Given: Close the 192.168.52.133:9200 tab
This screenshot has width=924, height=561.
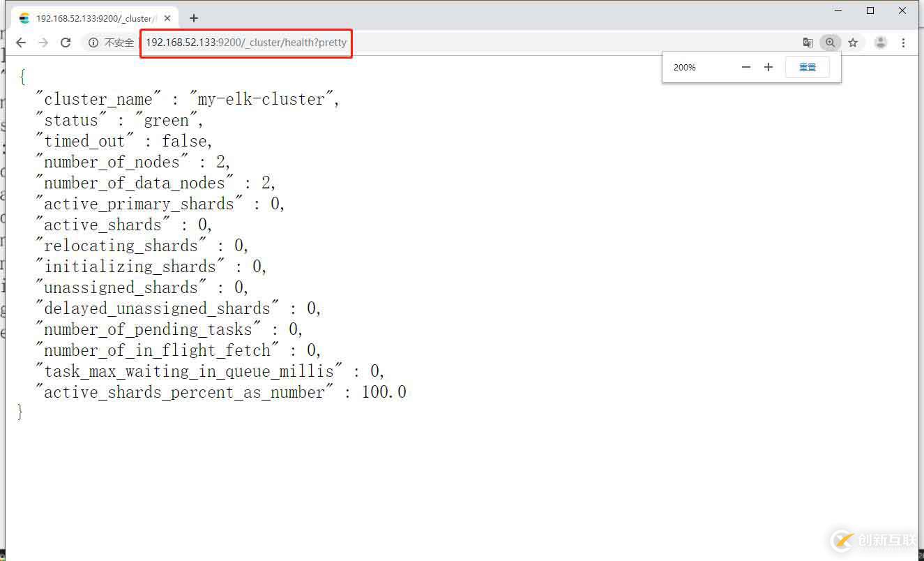Looking at the screenshot, I should point(167,18).
